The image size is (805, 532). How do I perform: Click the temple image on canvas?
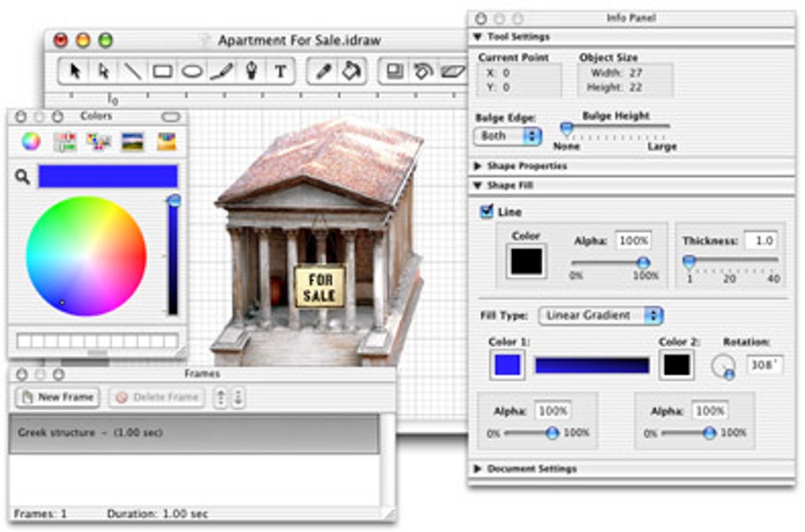[318, 242]
